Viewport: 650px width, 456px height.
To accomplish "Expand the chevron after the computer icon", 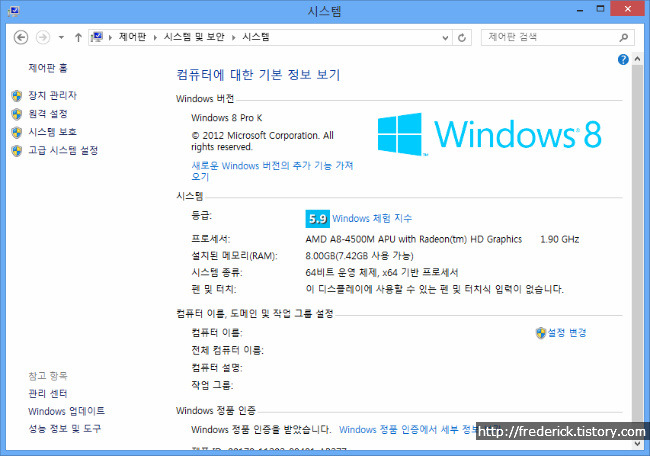I will [111, 37].
